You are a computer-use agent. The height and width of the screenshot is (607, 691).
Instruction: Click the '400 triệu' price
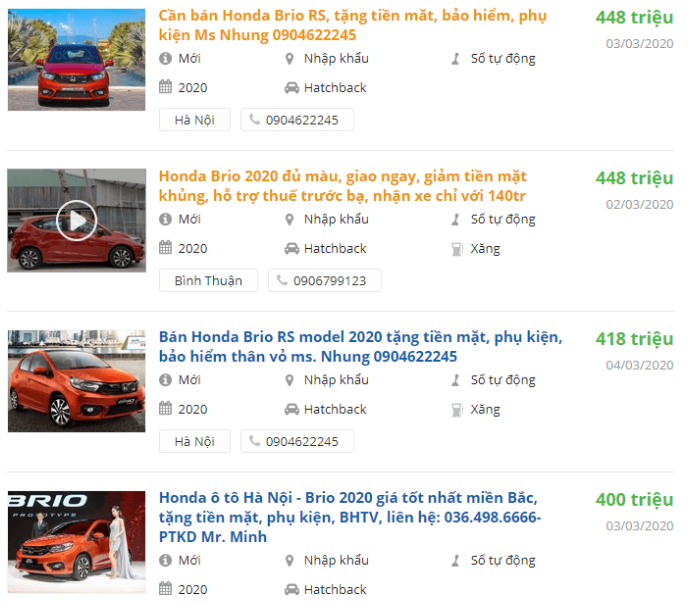[x=635, y=500]
